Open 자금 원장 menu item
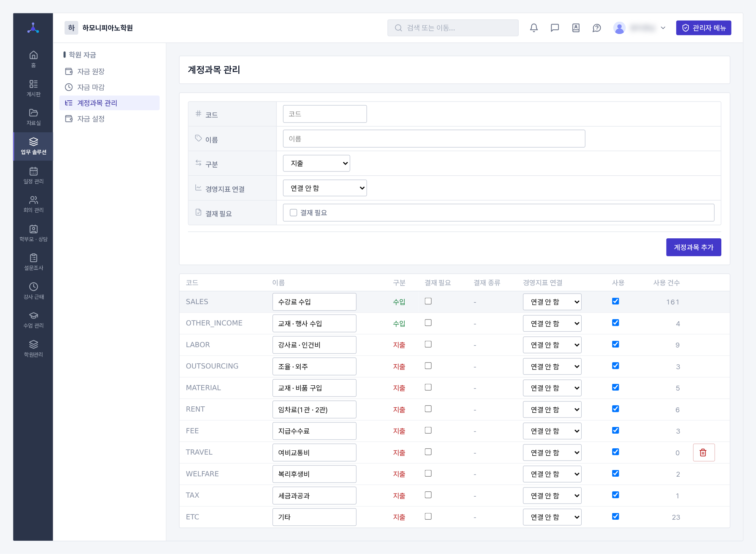The width and height of the screenshot is (756, 554). point(109,71)
